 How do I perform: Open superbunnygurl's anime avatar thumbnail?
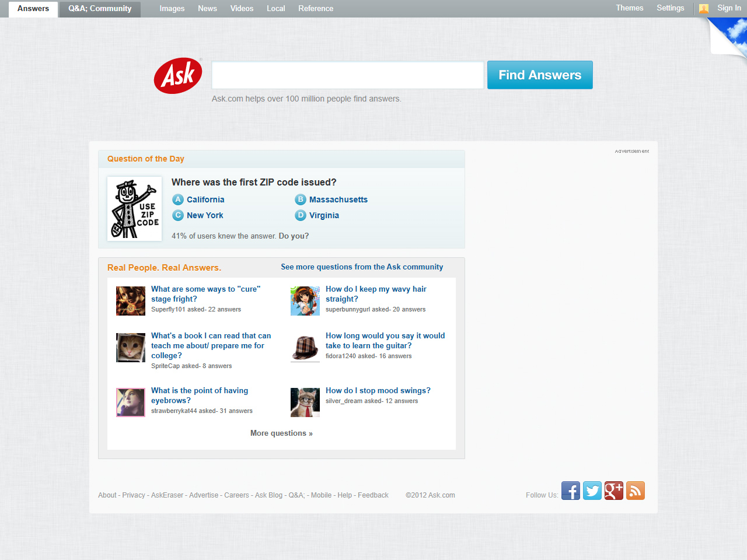(305, 301)
